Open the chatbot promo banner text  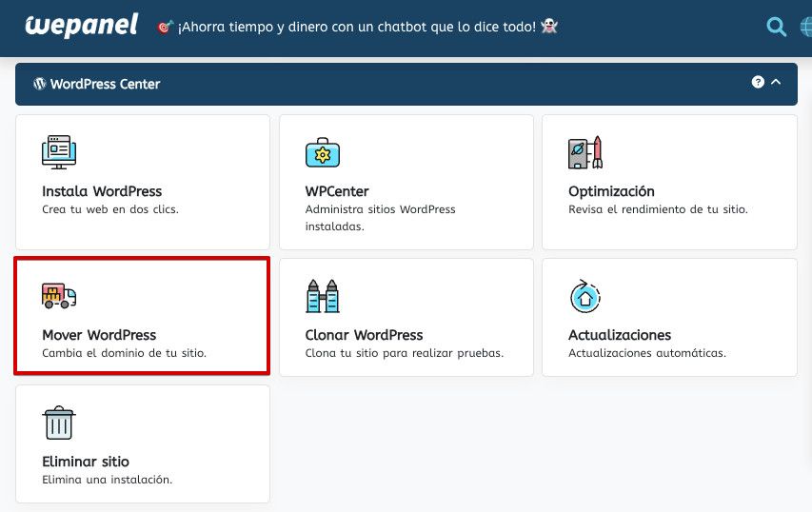click(357, 27)
